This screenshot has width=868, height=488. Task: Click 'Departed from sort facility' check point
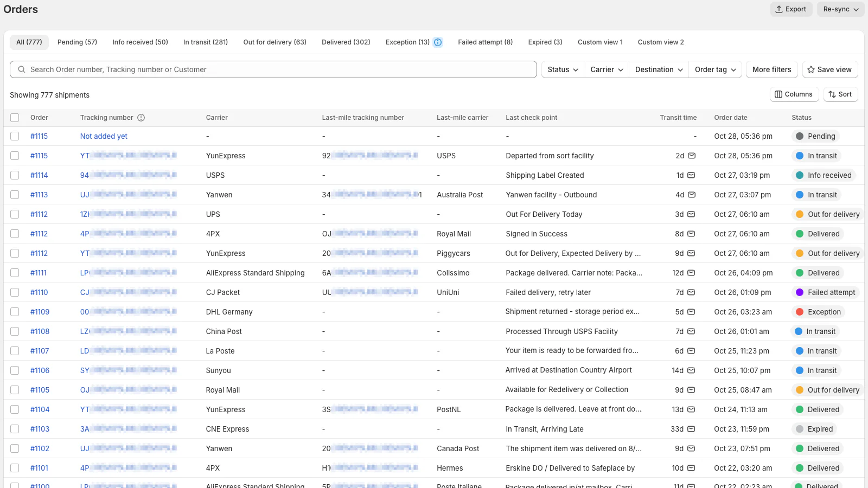tap(550, 156)
